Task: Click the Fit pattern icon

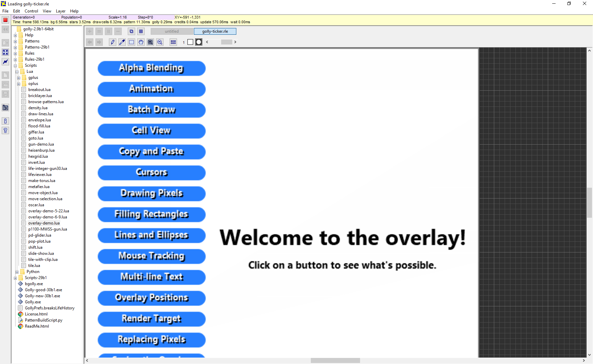Action: (x=5, y=52)
